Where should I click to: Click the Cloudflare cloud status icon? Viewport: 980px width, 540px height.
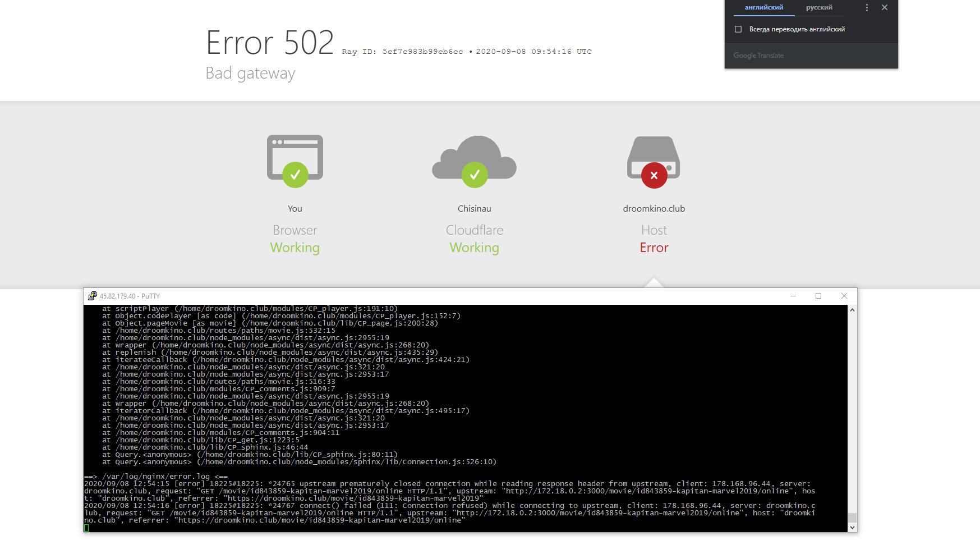tap(475, 161)
